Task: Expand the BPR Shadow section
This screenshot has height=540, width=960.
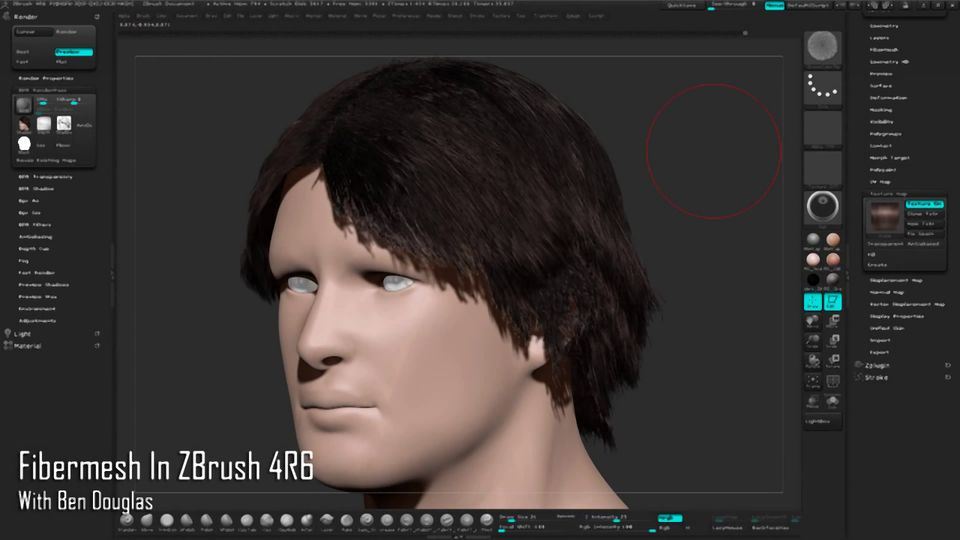Action: point(36,189)
